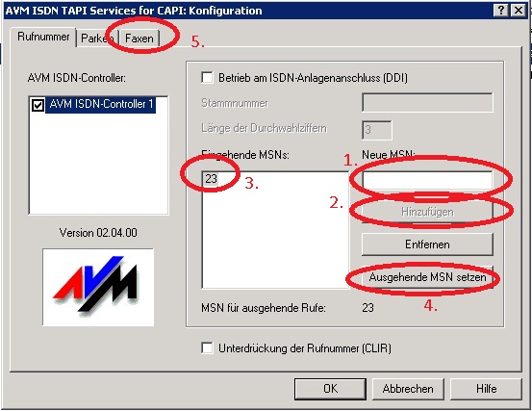Viewport: 532px width, 411px height.
Task: Close the Konfiguration dialog window
Action: (519, 11)
